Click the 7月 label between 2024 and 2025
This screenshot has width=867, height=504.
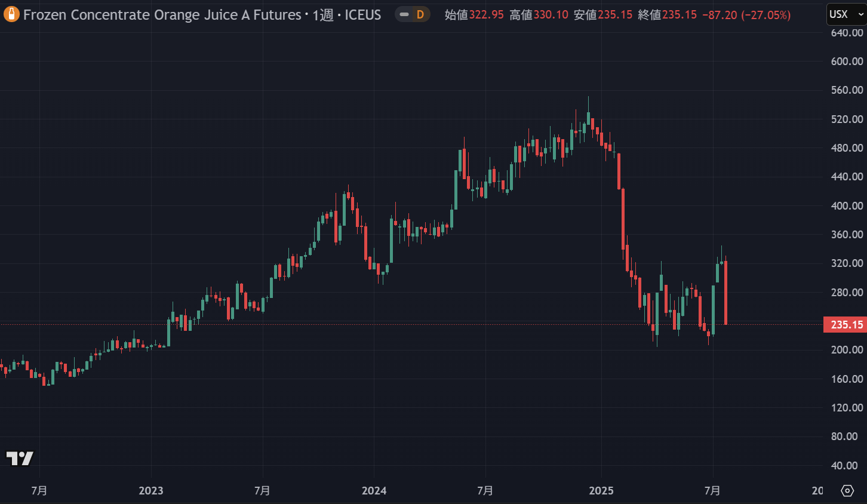[x=485, y=491]
